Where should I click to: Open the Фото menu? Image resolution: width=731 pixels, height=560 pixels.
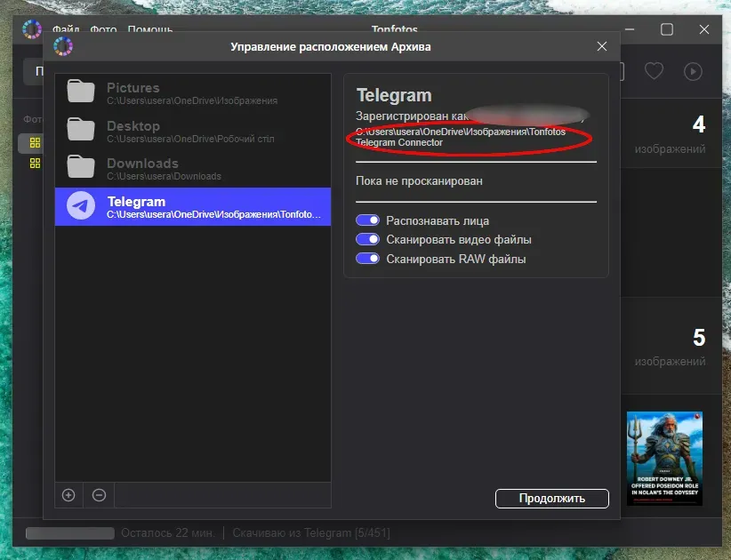[x=103, y=30]
